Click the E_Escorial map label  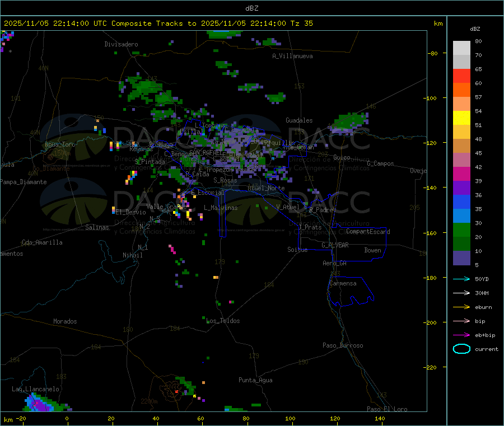point(208,193)
